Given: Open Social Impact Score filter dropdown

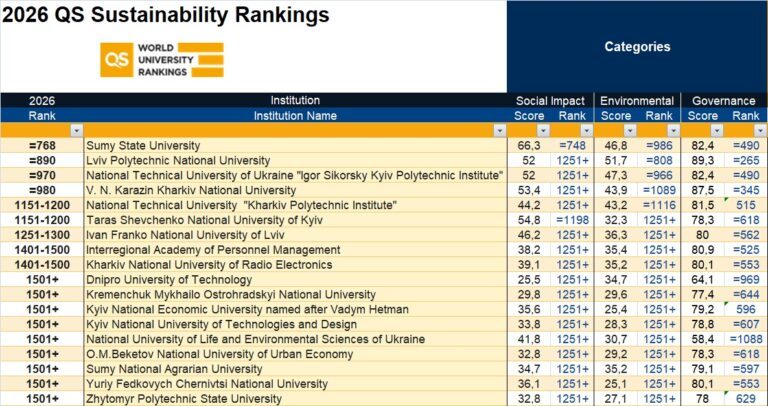Looking at the screenshot, I should click(x=543, y=131).
